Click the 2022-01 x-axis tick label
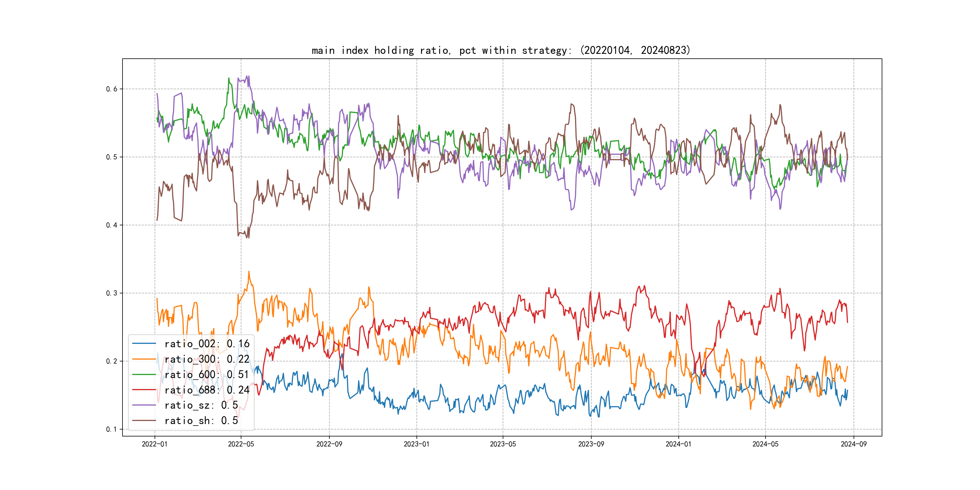The height and width of the screenshot is (490, 980). pyautogui.click(x=155, y=444)
